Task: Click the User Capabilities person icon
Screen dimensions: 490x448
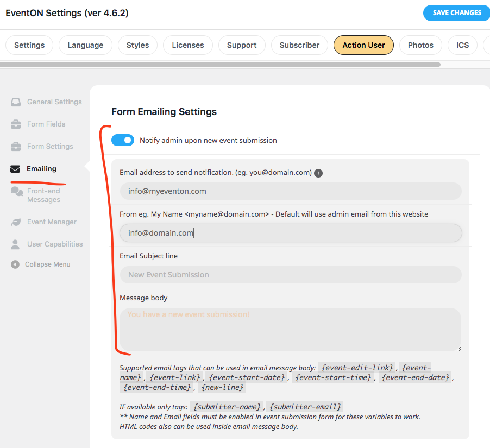Action: pyautogui.click(x=15, y=244)
